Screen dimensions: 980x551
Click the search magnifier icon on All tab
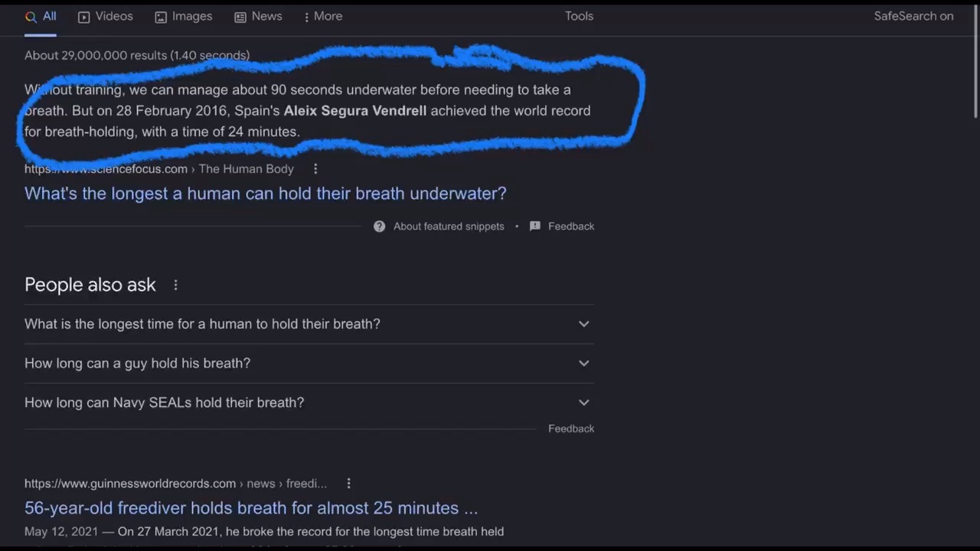click(x=31, y=17)
